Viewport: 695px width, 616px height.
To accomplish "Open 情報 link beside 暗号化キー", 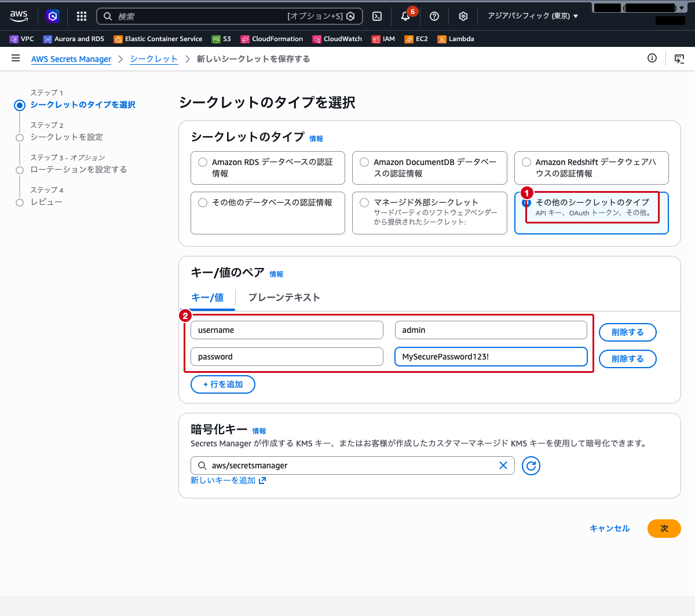I will pyautogui.click(x=259, y=431).
